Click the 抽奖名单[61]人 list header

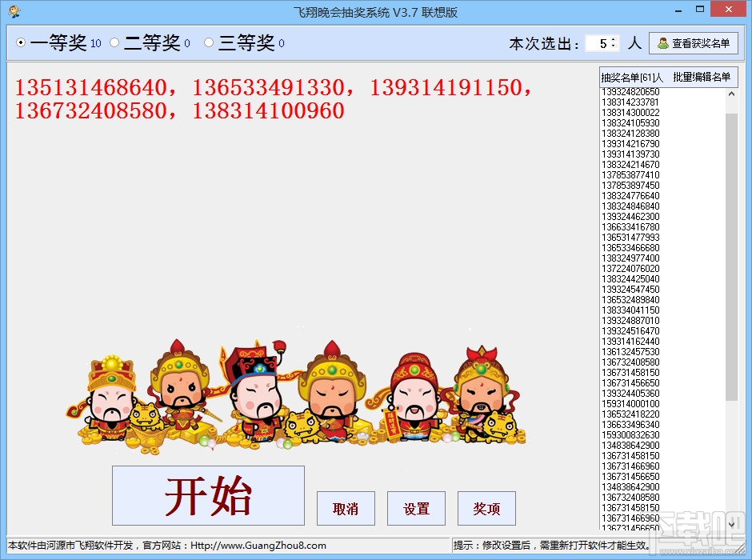(x=632, y=77)
